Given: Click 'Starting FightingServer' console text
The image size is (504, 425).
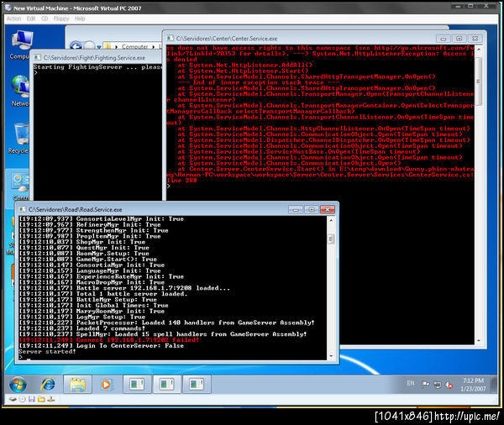Looking at the screenshot, I should 78,67.
